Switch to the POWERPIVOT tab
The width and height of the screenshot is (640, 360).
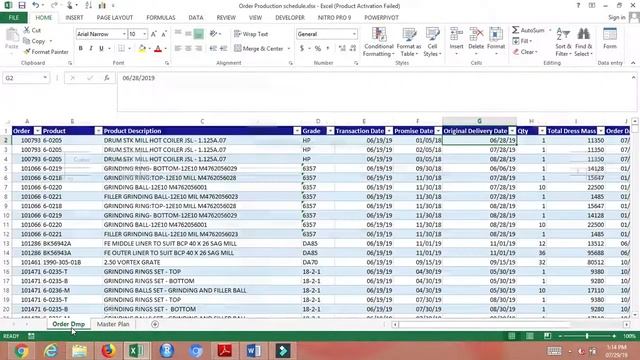381,18
